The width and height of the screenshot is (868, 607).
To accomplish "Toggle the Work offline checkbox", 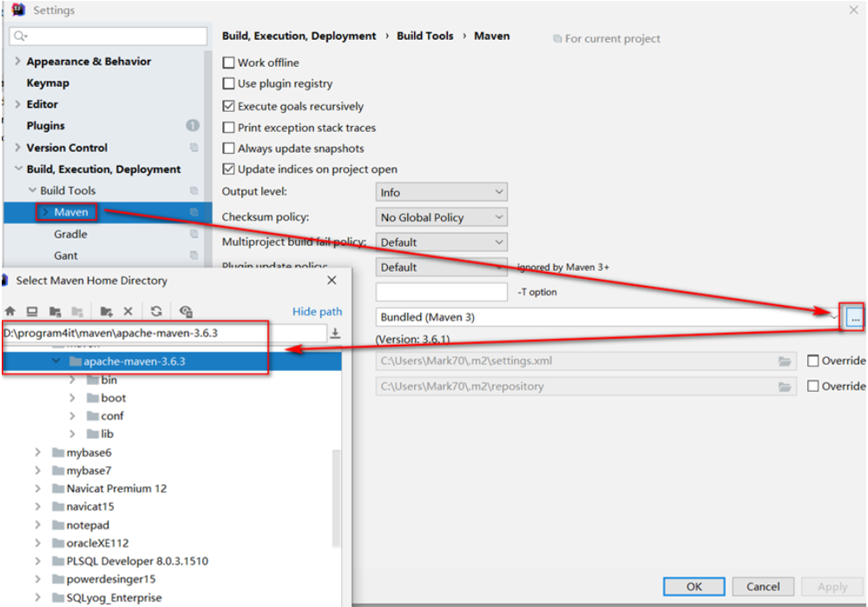I will (x=228, y=63).
